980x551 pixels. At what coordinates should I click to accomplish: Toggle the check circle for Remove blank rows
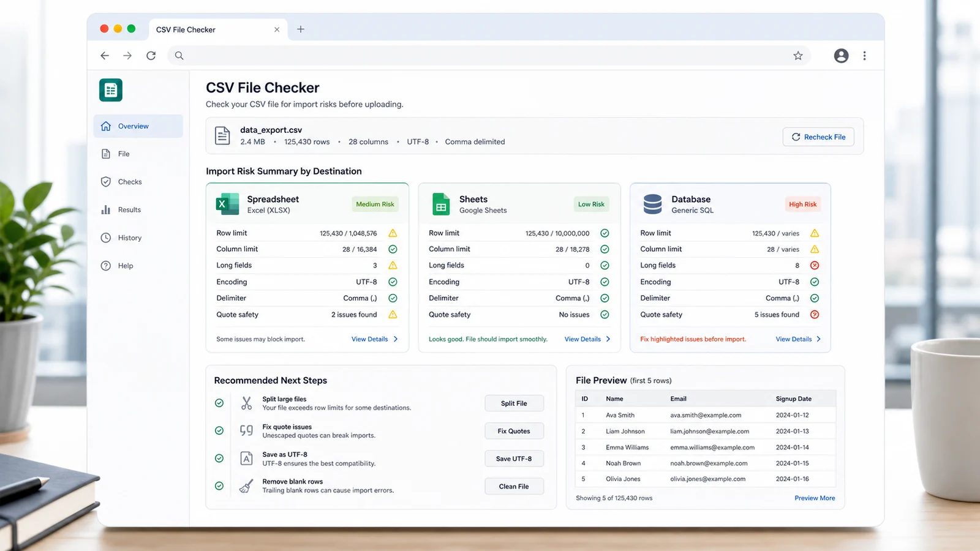click(219, 486)
